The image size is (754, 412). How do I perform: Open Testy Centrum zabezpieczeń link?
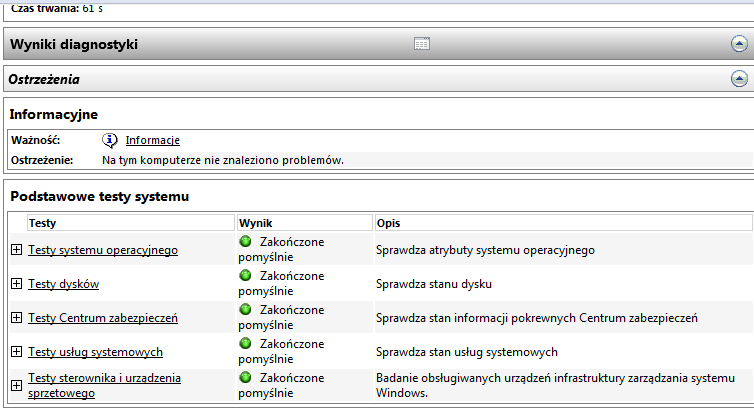(102, 318)
